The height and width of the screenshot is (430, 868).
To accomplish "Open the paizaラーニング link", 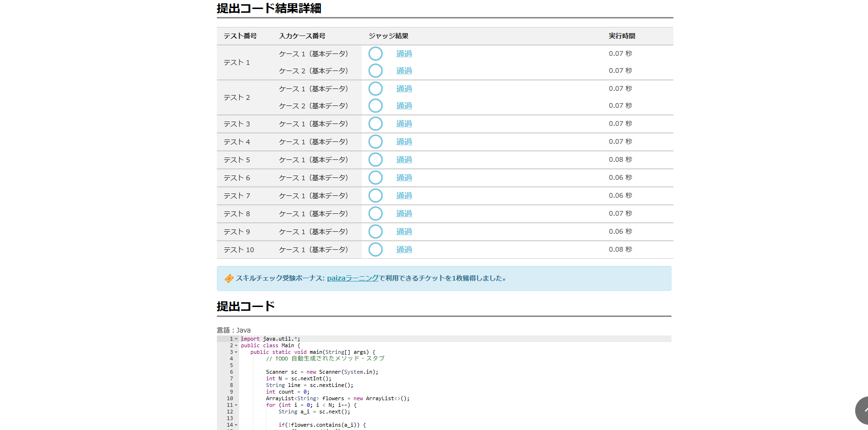I will 352,278.
